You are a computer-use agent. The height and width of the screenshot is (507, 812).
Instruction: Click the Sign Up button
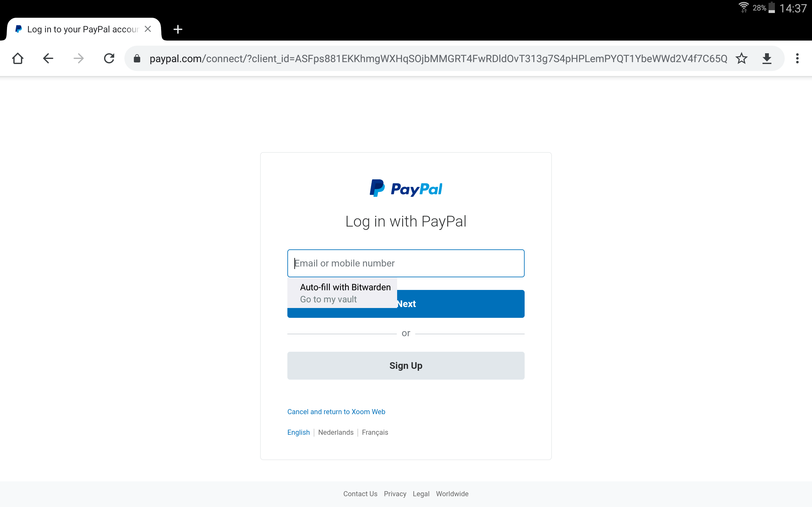[x=406, y=365]
